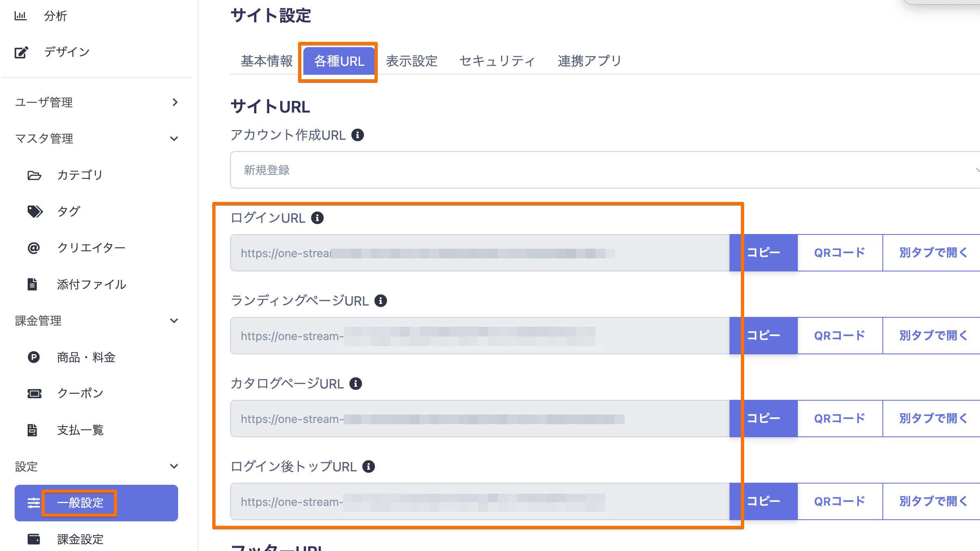Click the coupon ticket icon
Screen dimensions: 980x551
(34, 393)
